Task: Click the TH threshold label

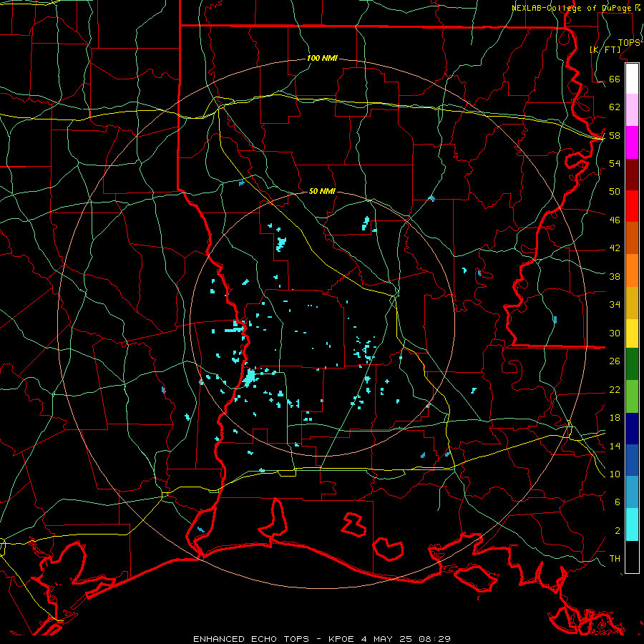Action: (x=615, y=558)
